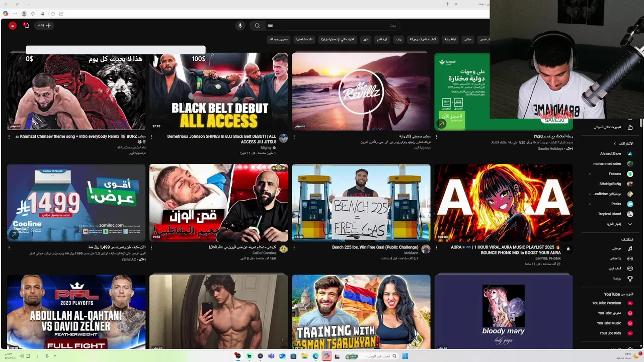The width and height of the screenshot is (644, 362).
Task: Open the browser new tab plus button
Action: tap(447, 4)
